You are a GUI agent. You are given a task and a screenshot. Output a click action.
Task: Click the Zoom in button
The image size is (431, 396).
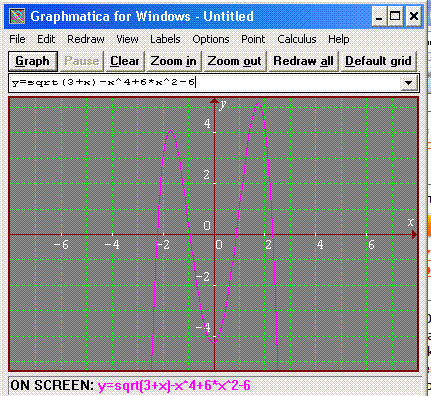click(173, 61)
